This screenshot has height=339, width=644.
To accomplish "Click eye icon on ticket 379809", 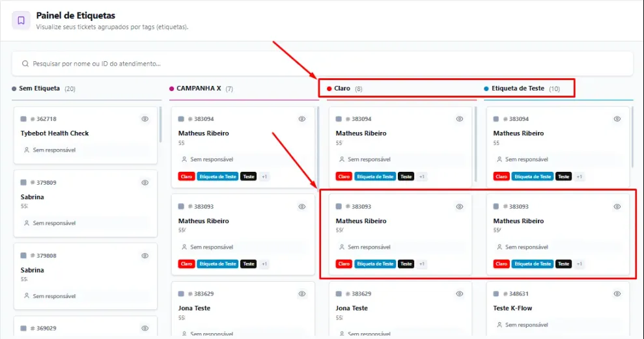I will pos(145,183).
